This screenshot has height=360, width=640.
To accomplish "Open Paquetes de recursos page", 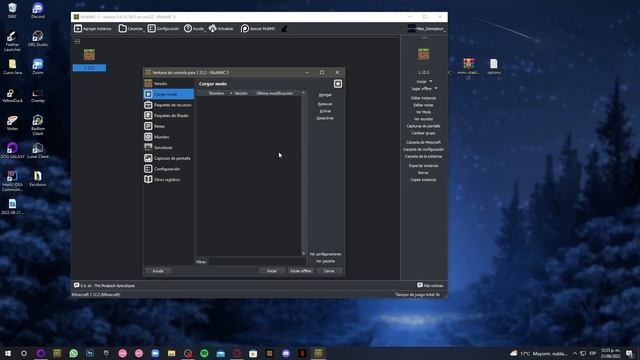I will [x=169, y=105].
